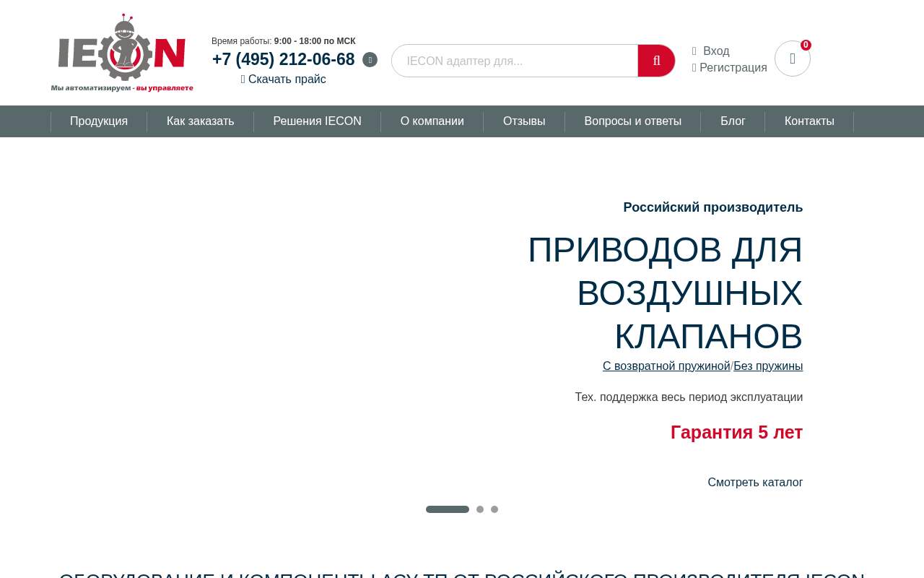Image resolution: width=924 pixels, height=578 pixels.
Task: Open the Без пружины link
Action: pyautogui.click(x=768, y=366)
